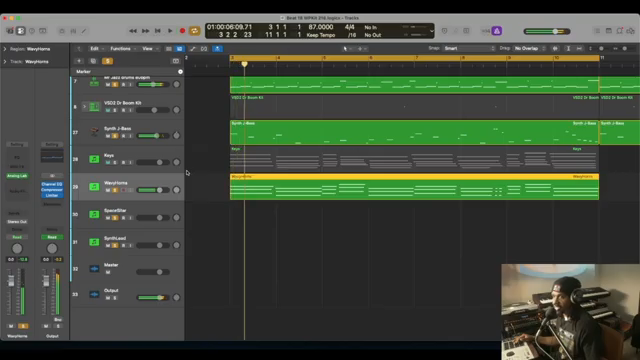Open the Smart Controls icon
This screenshot has width=640, height=360.
[x=62, y=31]
